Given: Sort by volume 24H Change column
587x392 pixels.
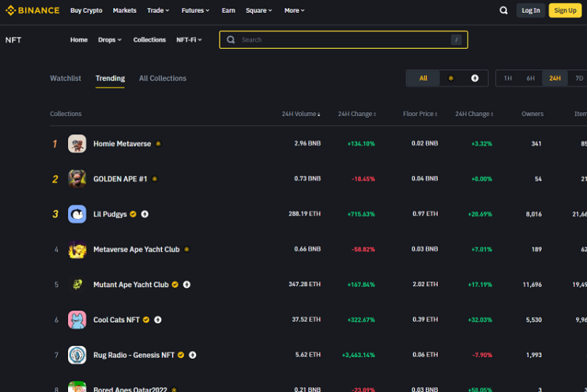Looking at the screenshot, I should pyautogui.click(x=357, y=114).
